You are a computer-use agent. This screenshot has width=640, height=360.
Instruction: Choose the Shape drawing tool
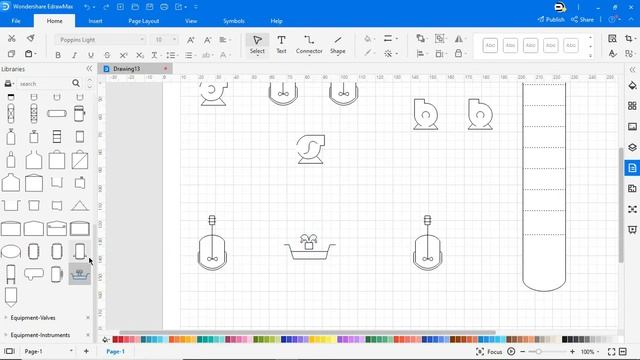338,44
